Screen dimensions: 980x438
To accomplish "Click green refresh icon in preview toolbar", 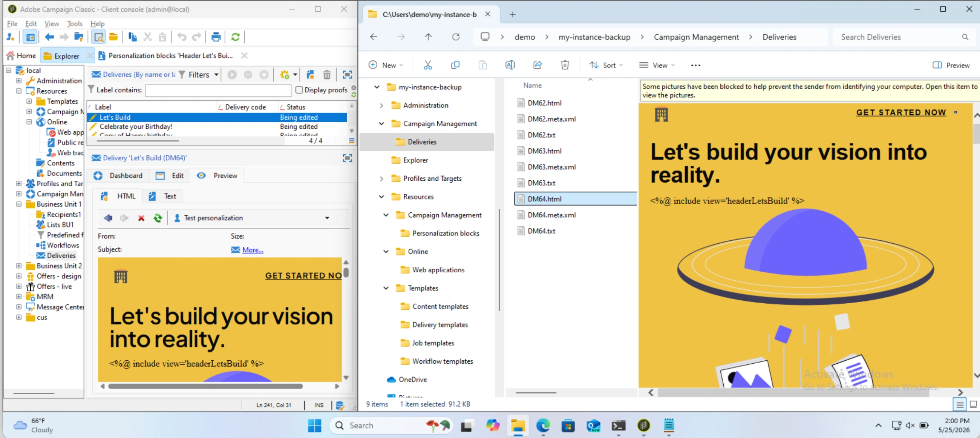I will [x=158, y=218].
